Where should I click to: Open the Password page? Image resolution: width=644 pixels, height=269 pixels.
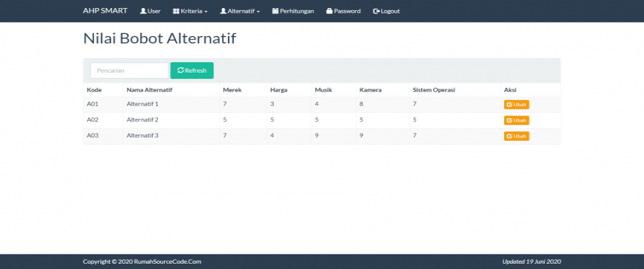pyautogui.click(x=344, y=11)
